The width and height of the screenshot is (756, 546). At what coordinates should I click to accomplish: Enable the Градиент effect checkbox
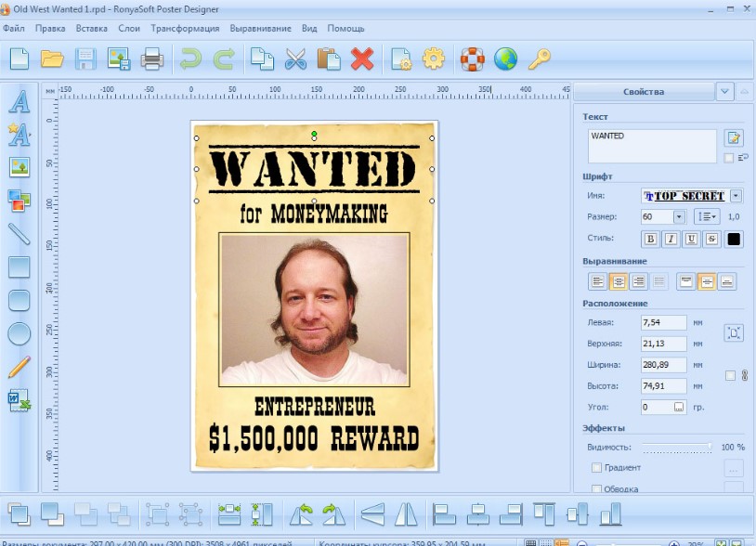597,467
